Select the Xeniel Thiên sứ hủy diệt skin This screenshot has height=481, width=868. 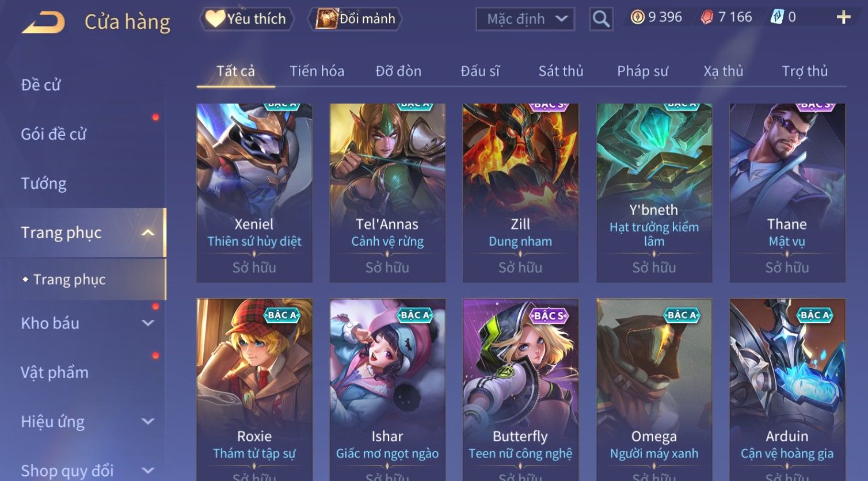(x=254, y=193)
